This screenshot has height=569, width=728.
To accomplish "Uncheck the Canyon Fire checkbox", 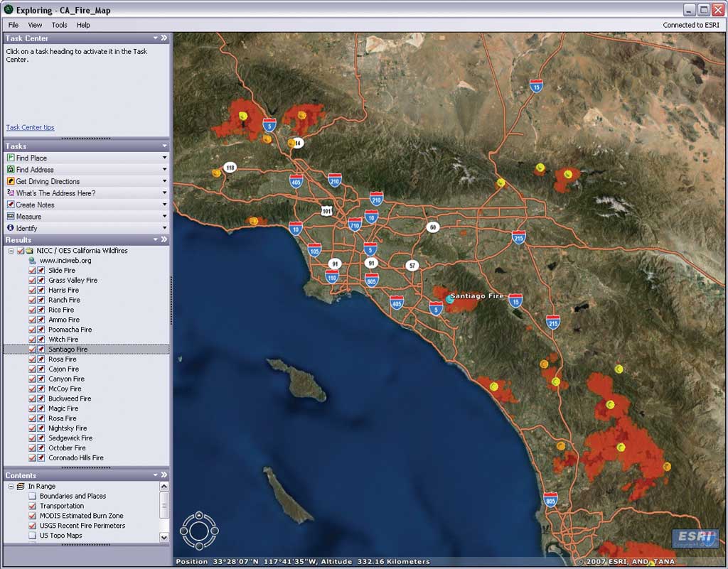I will (x=33, y=379).
